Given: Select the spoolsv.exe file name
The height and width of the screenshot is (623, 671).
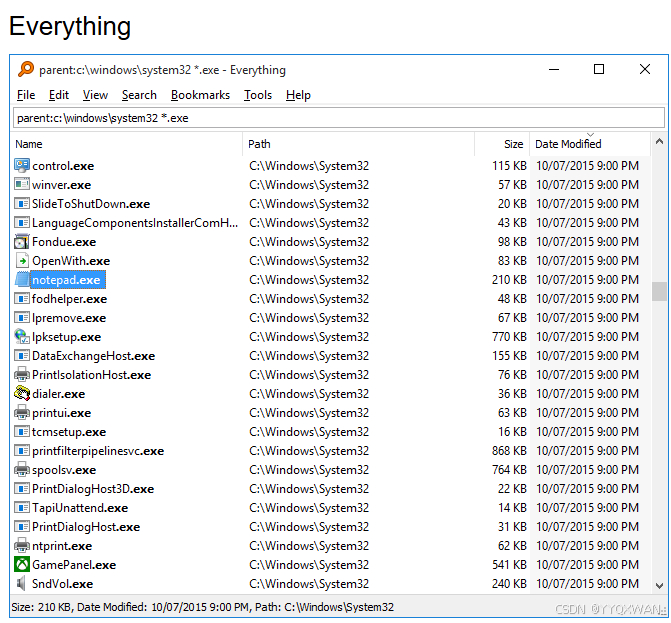Looking at the screenshot, I should pos(64,470).
